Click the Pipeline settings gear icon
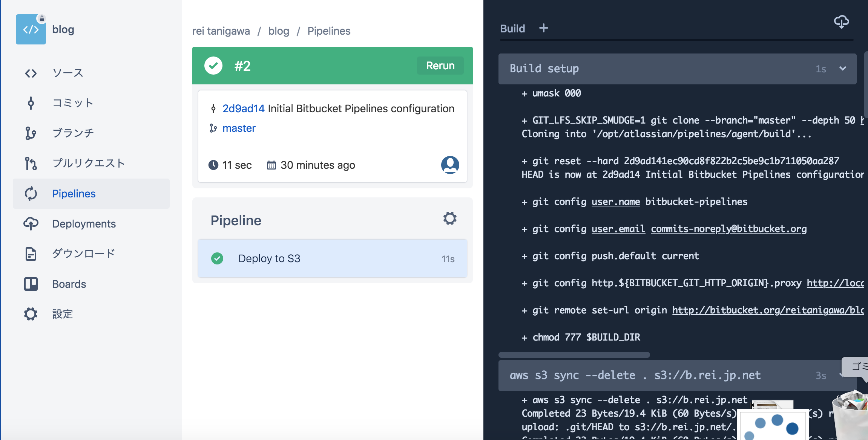 [x=450, y=218]
